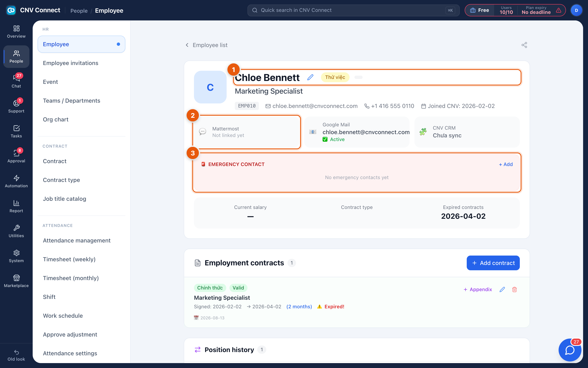Screen dimensions: 588x368
Task: Open Attendance management menu item
Action: (x=81, y=240)
